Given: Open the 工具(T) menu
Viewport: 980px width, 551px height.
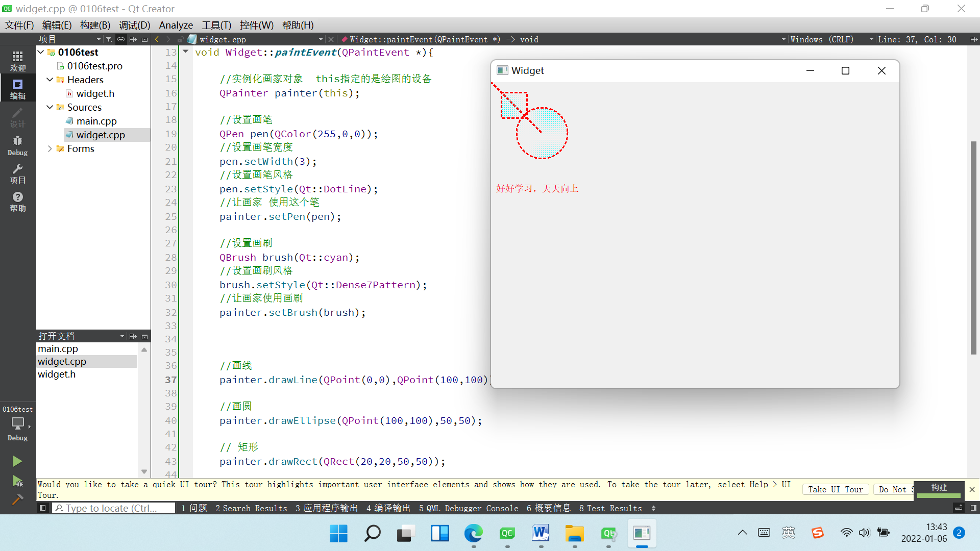Looking at the screenshot, I should click(216, 25).
